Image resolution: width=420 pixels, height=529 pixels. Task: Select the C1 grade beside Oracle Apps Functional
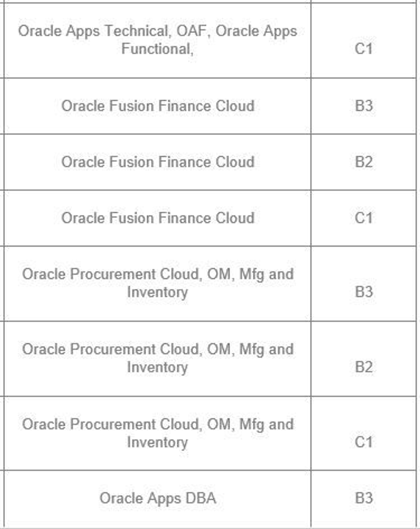pyautogui.click(x=363, y=49)
